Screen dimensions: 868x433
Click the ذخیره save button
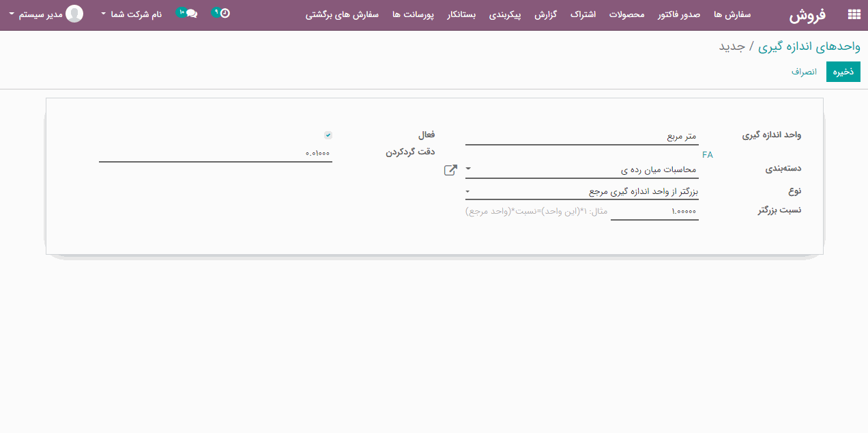click(843, 72)
